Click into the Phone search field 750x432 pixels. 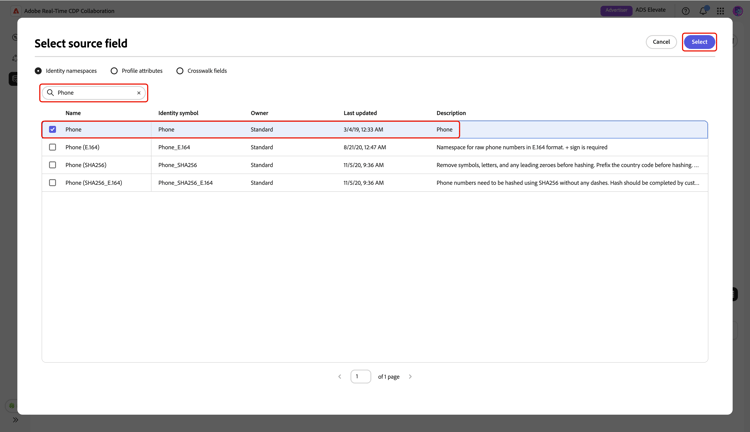point(94,93)
